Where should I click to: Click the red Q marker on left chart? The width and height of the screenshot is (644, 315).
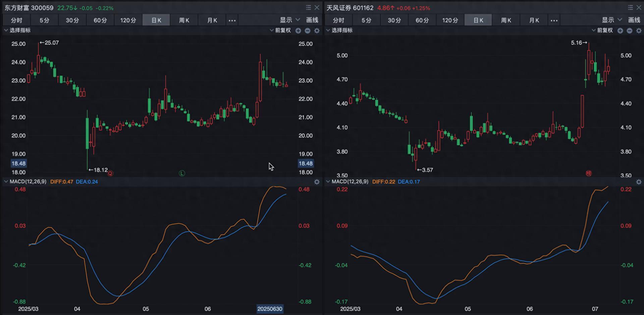(110, 173)
